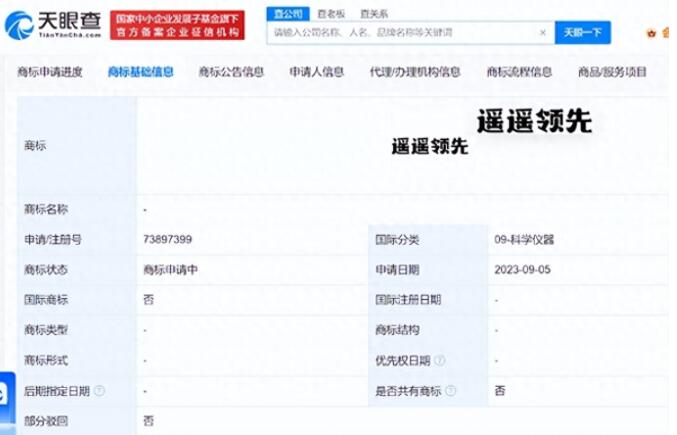
Task: Go to 商标申请进度 section
Action: point(50,72)
